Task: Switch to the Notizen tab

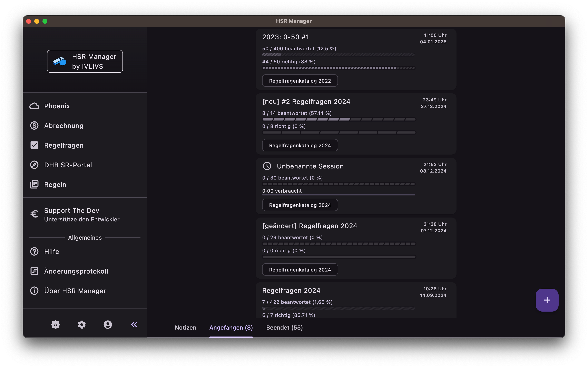Action: [x=185, y=328]
